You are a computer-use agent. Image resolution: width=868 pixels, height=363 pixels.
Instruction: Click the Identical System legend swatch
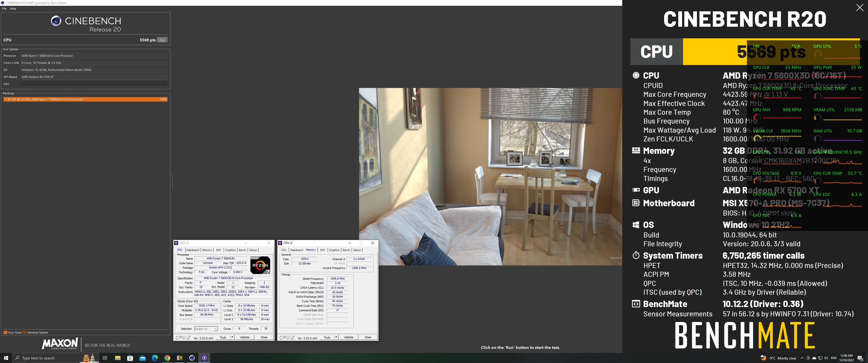click(x=24, y=332)
